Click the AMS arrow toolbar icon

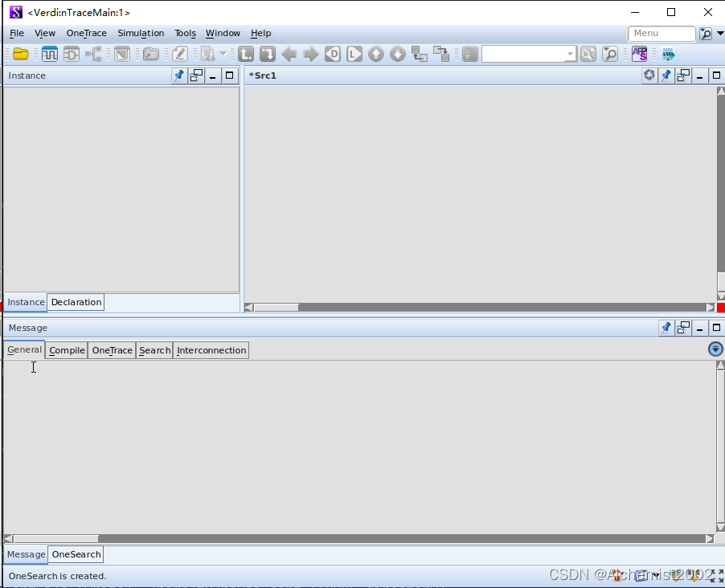668,54
